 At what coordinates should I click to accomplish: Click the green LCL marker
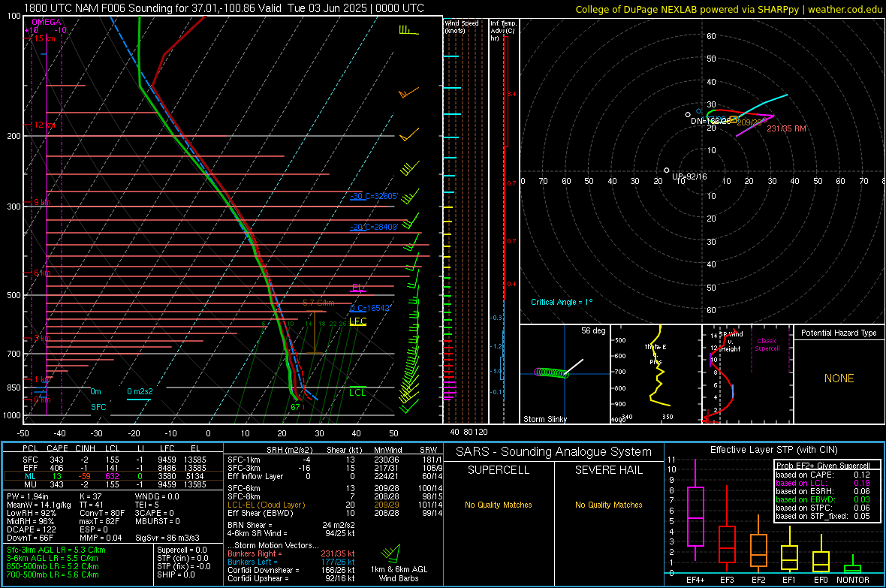[357, 392]
